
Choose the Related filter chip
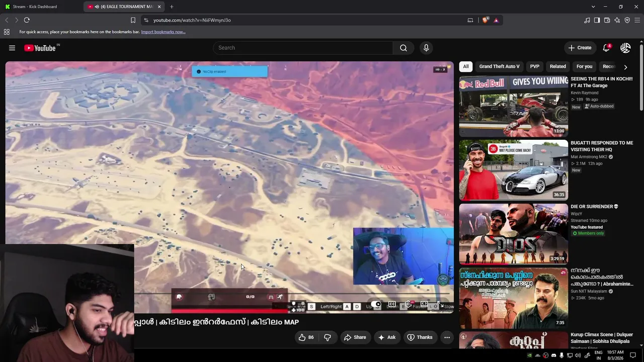pyautogui.click(x=557, y=66)
